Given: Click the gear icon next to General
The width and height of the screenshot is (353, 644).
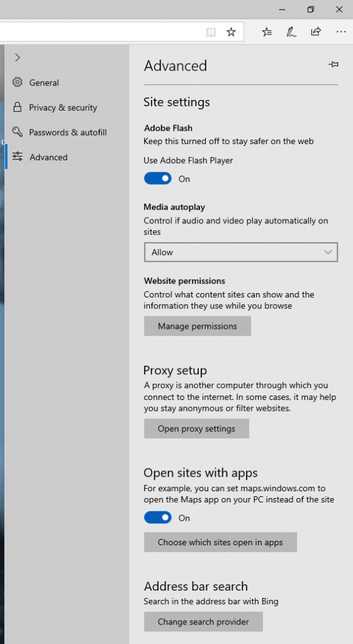Looking at the screenshot, I should click(17, 82).
